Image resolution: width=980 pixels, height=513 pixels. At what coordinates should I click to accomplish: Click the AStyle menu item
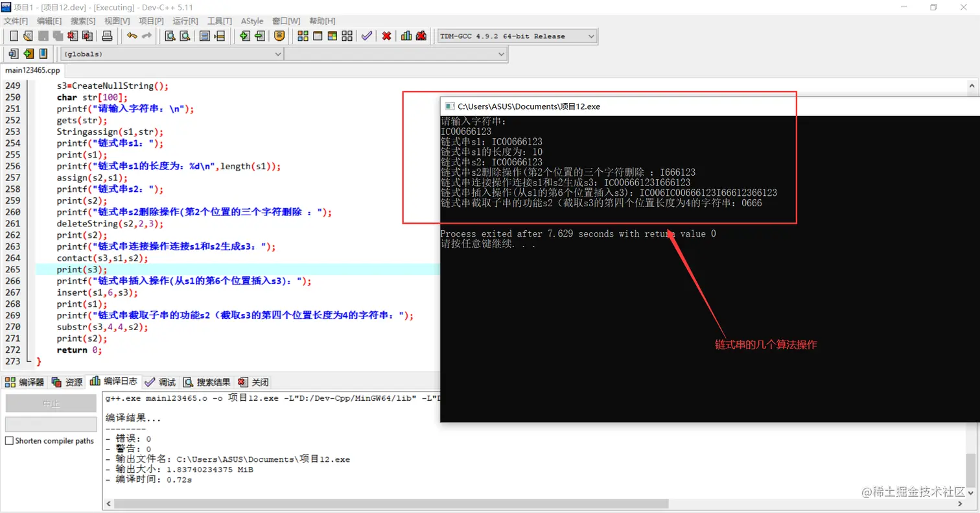click(252, 20)
